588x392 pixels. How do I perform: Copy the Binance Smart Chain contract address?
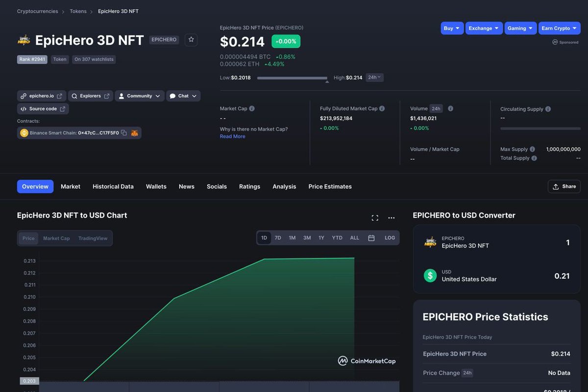click(124, 133)
